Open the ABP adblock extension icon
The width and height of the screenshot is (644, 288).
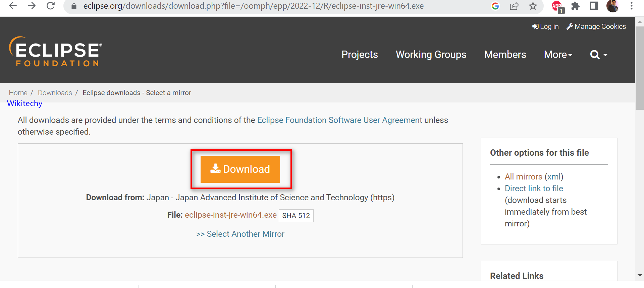coord(557,6)
